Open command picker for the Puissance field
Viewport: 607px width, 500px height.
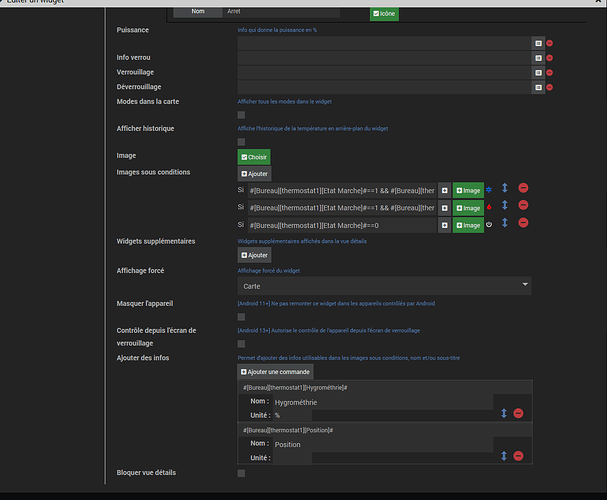(538, 44)
